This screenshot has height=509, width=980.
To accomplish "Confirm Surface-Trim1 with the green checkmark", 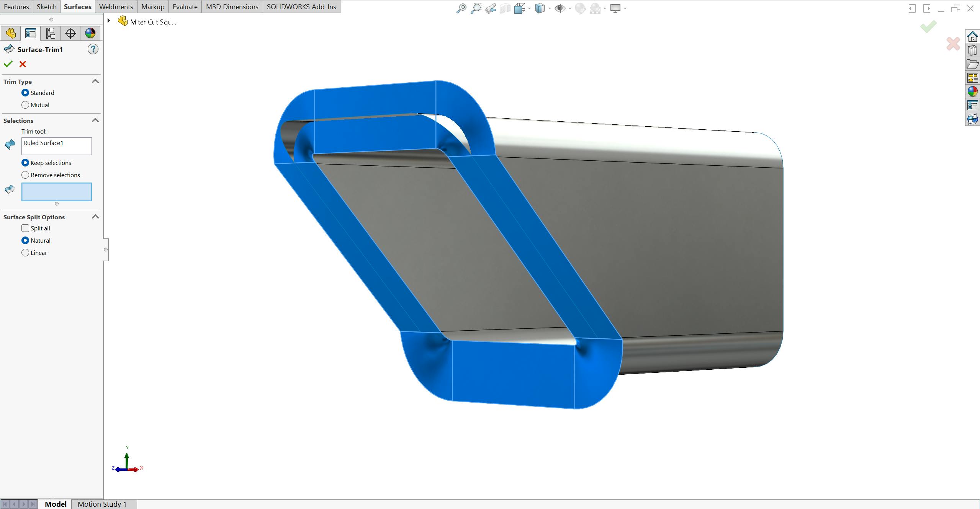I will 8,64.
